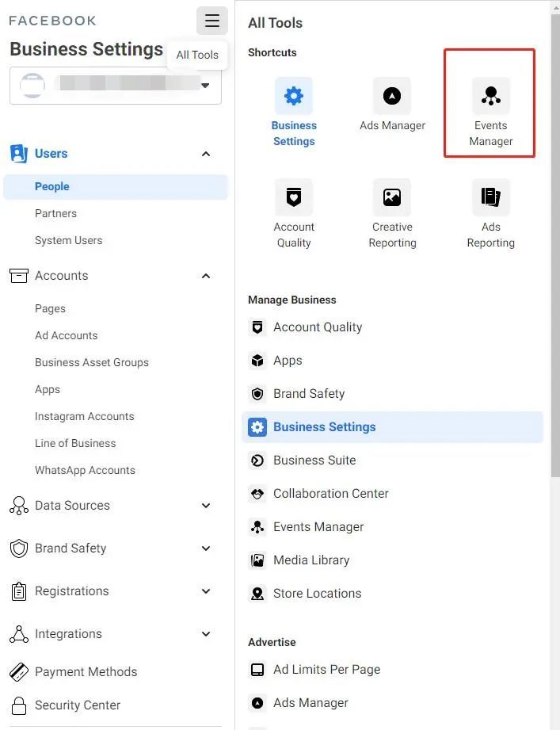Click Collaboration Center link
The width and height of the screenshot is (560, 730).
331,494
